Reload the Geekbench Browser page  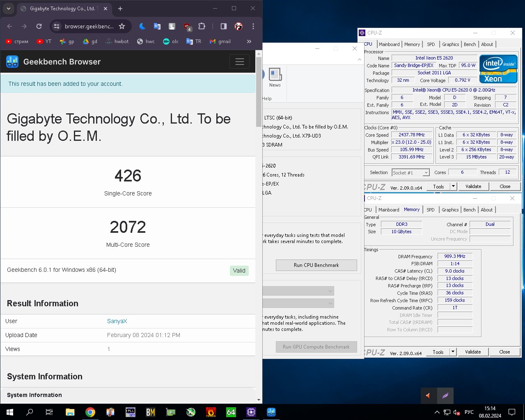point(39,26)
